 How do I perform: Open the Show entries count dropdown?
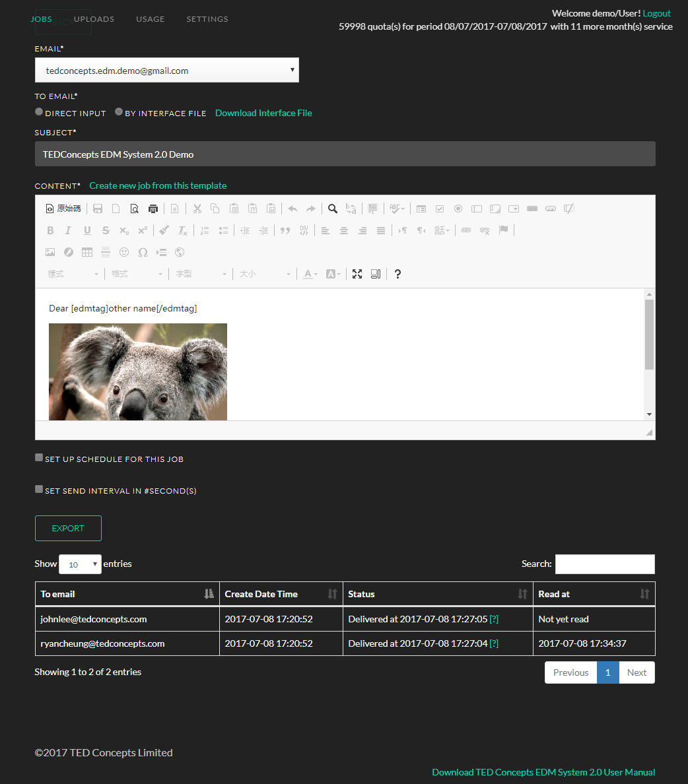80,564
